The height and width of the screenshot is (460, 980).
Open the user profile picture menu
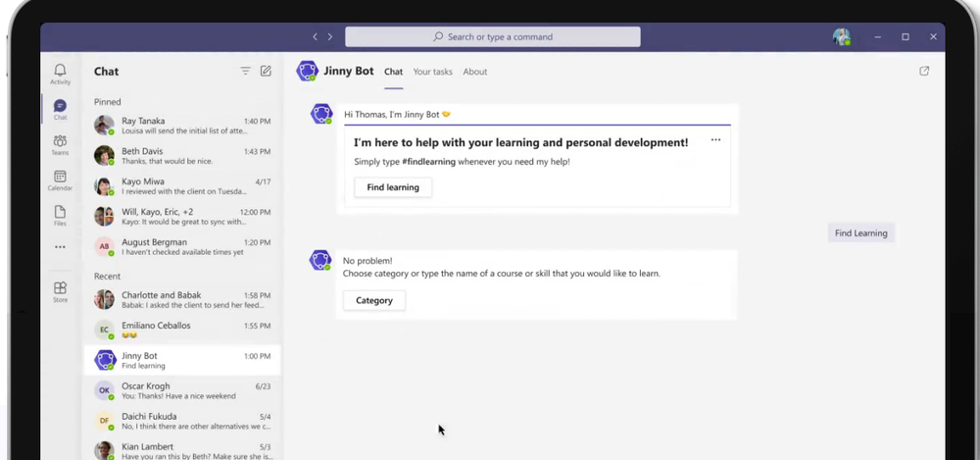842,37
